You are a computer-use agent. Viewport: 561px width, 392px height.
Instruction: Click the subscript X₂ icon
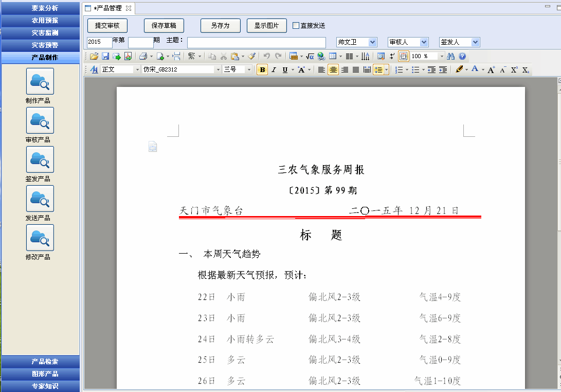(526, 70)
